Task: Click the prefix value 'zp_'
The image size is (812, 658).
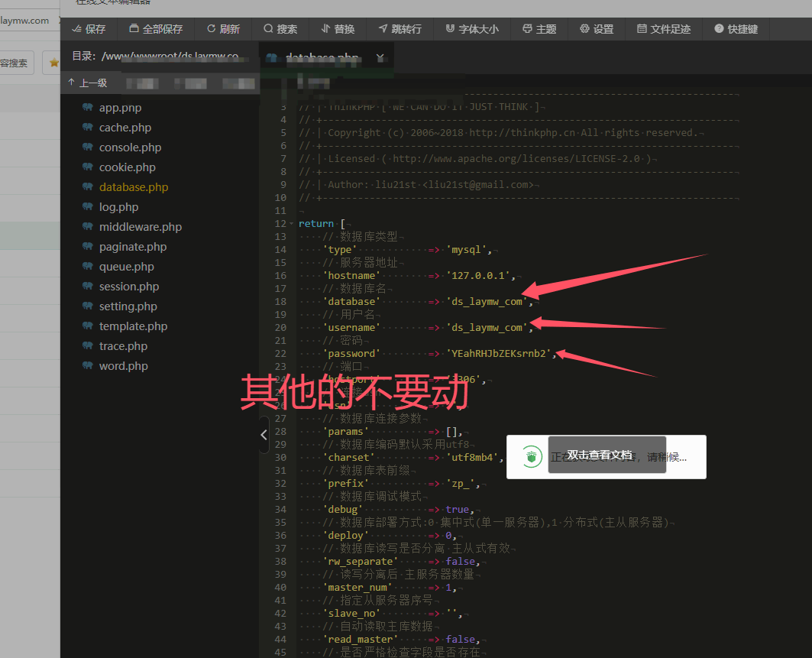Action: click(x=461, y=484)
